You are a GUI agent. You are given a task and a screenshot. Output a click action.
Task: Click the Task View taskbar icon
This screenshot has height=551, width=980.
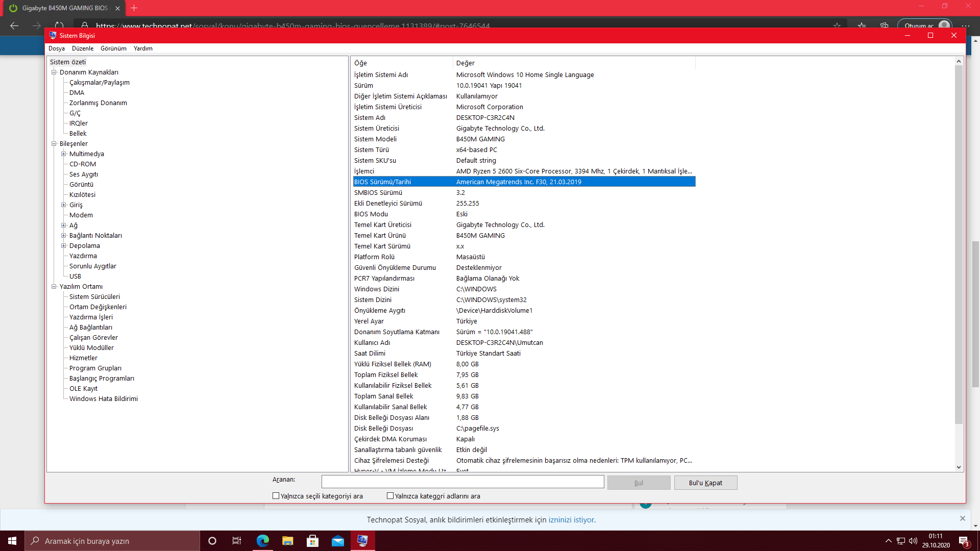pyautogui.click(x=237, y=541)
